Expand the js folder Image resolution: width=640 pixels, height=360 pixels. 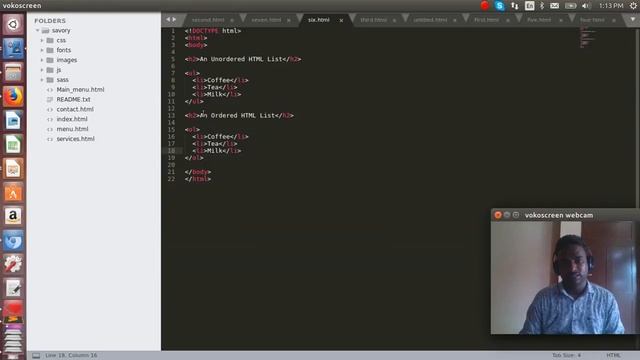[42, 70]
